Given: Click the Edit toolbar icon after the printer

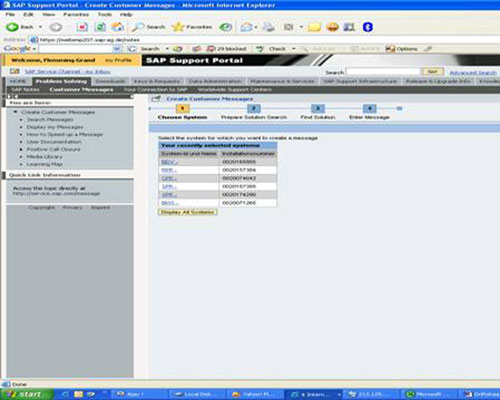Looking at the screenshot, I should (289, 27).
